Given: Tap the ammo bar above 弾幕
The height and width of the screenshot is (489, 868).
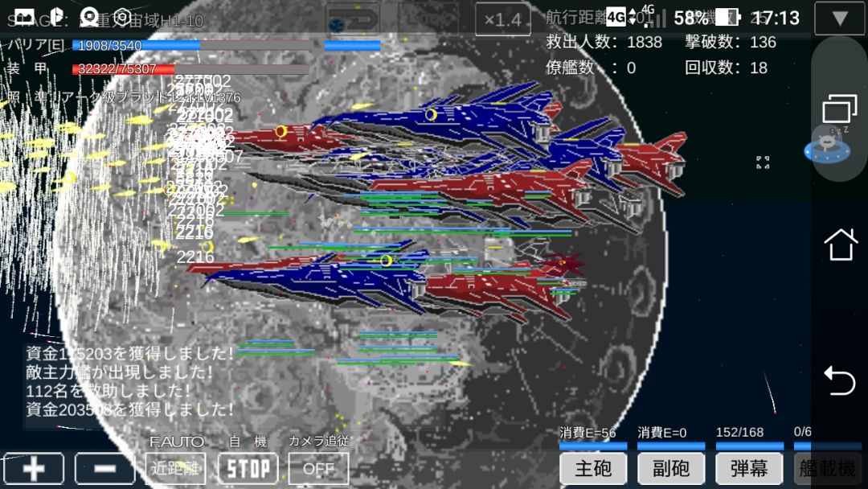Looking at the screenshot, I should click(749, 446).
